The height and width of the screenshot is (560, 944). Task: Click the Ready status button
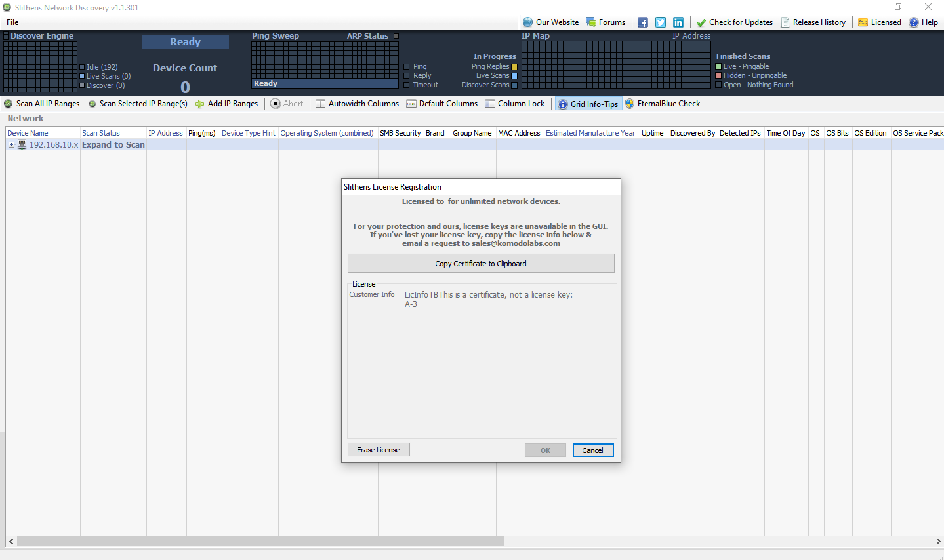[185, 42]
